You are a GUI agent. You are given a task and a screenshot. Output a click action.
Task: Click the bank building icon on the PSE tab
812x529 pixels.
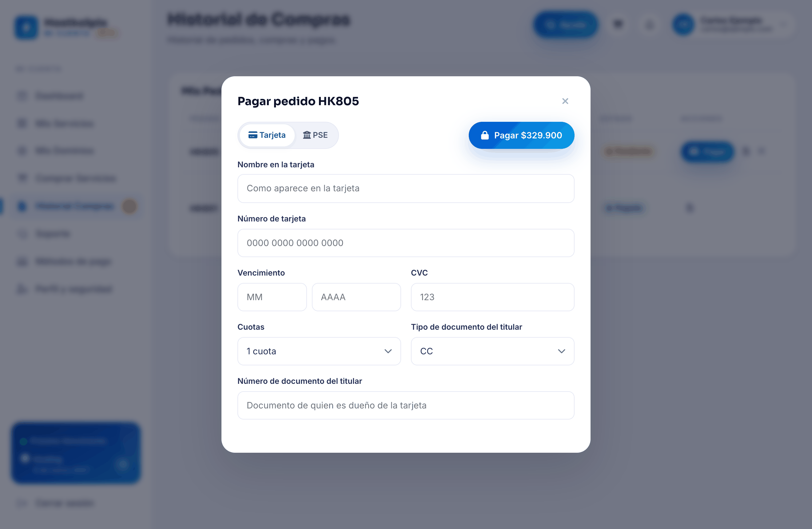307,135
